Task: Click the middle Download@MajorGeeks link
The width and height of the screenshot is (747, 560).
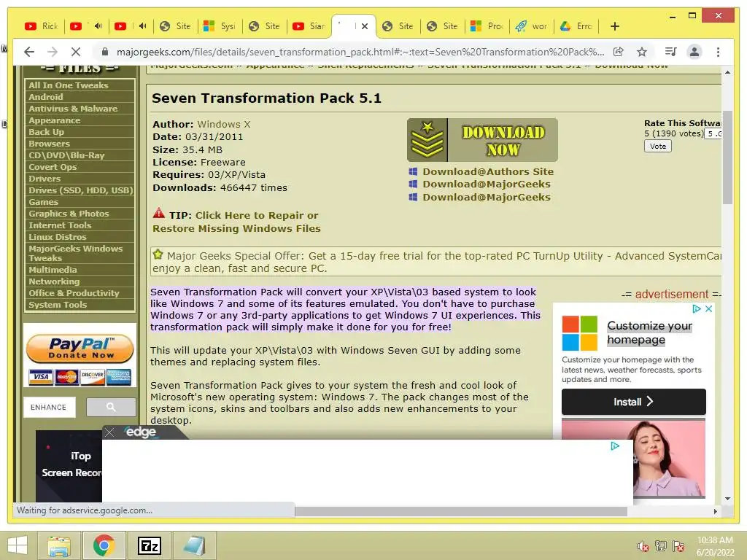Action: pos(487,184)
